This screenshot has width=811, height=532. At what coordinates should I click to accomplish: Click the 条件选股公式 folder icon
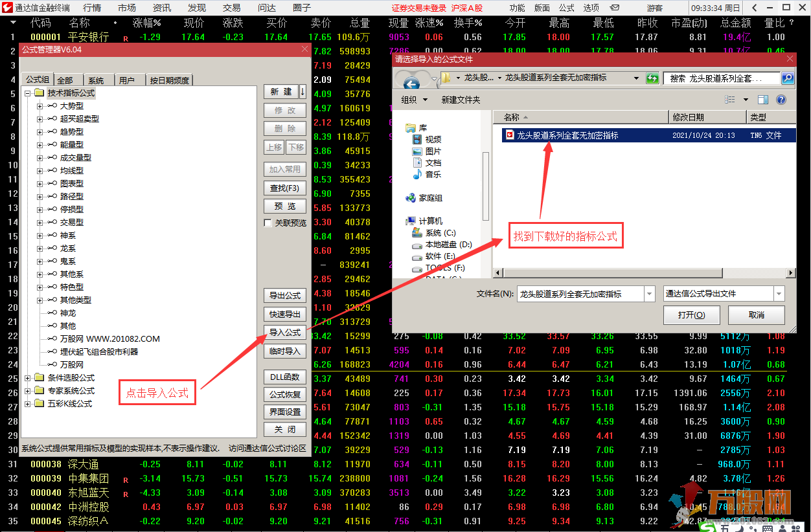(x=39, y=378)
